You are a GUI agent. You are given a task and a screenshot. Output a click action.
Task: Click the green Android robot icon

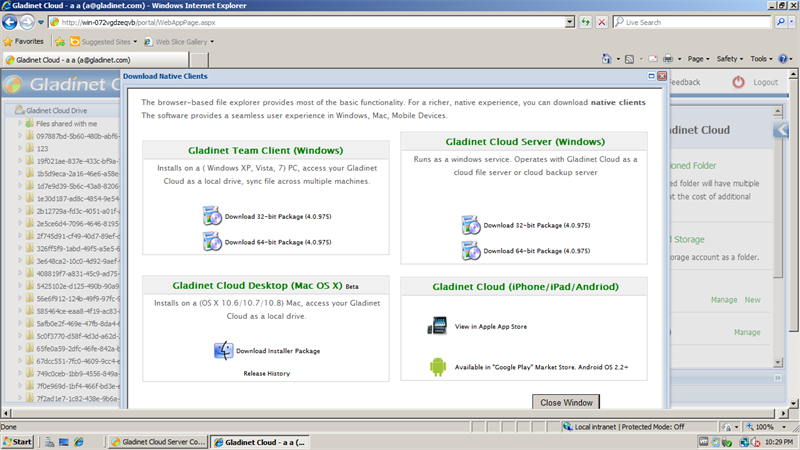tap(438, 367)
